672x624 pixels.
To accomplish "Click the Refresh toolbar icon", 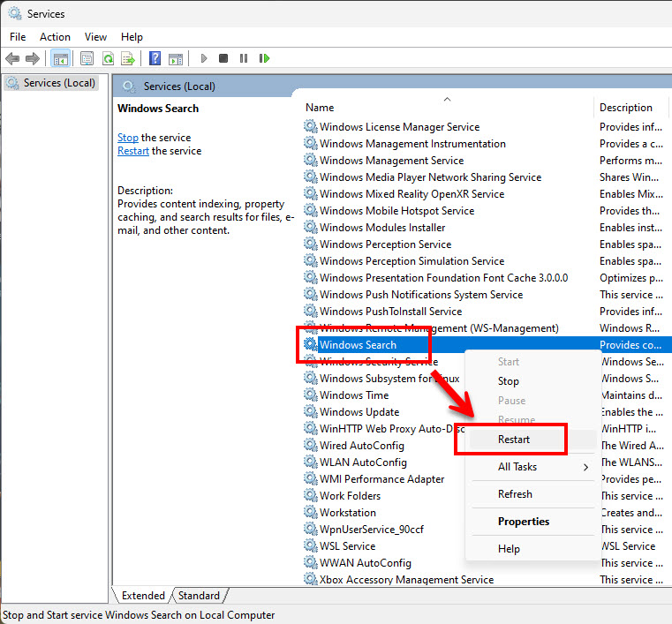I will [108, 58].
